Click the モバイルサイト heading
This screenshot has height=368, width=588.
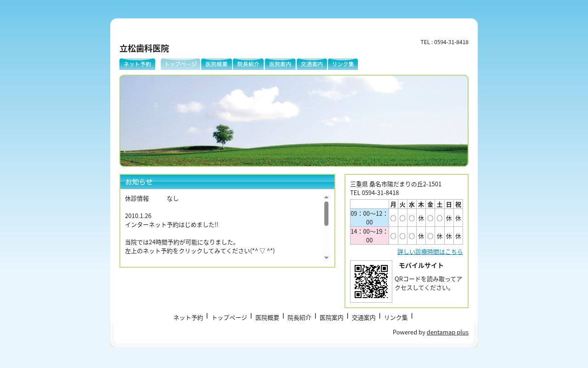(x=421, y=265)
